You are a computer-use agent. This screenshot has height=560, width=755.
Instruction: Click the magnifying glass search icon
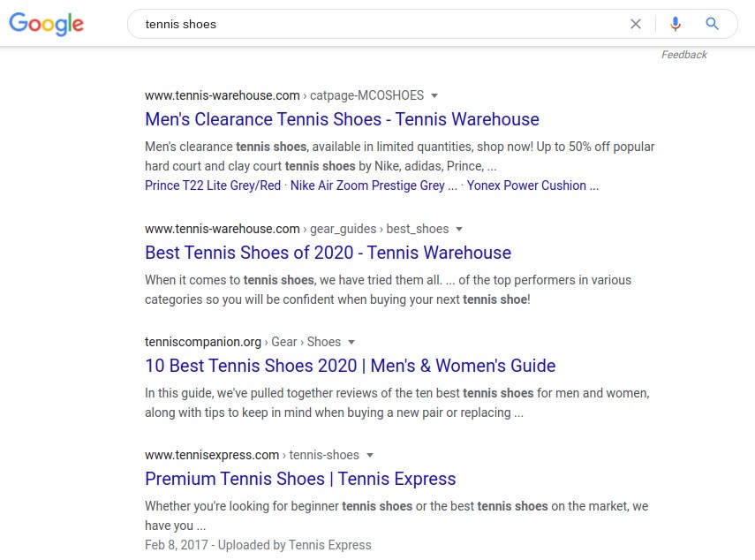pos(713,24)
